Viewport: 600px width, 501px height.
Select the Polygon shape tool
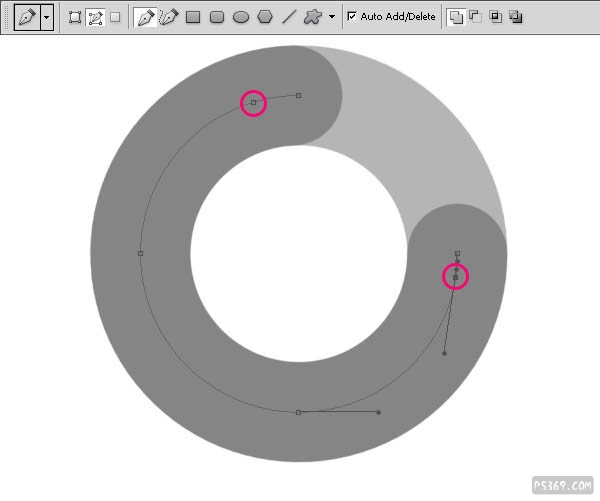coord(265,17)
